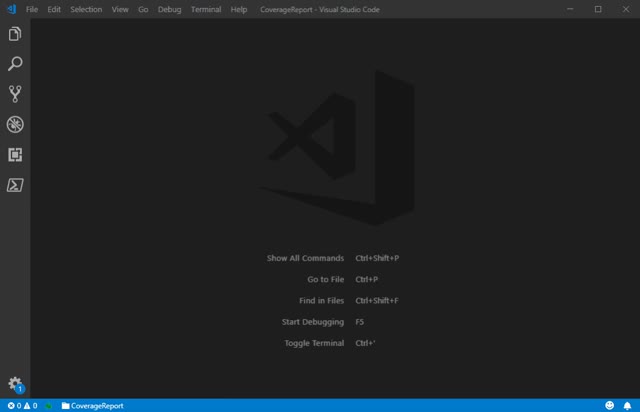
Task: Open the Terminal menu
Action: click(x=206, y=9)
